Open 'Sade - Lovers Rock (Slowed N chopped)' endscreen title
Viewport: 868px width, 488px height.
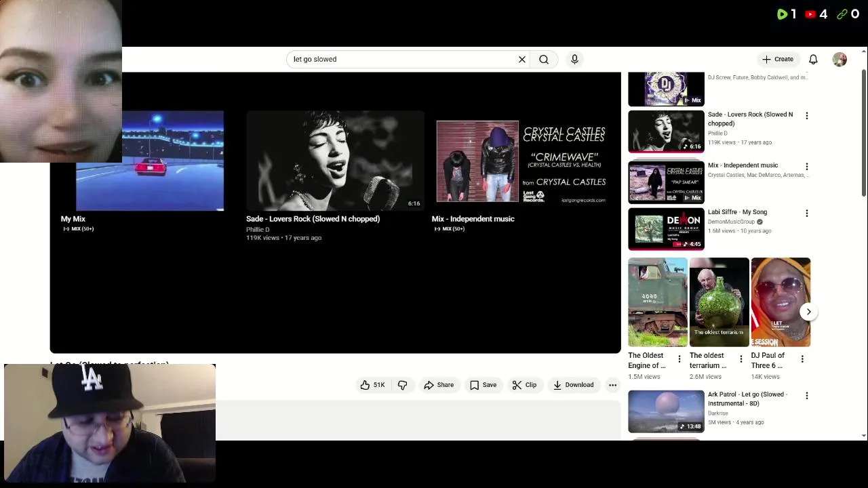(313, 219)
